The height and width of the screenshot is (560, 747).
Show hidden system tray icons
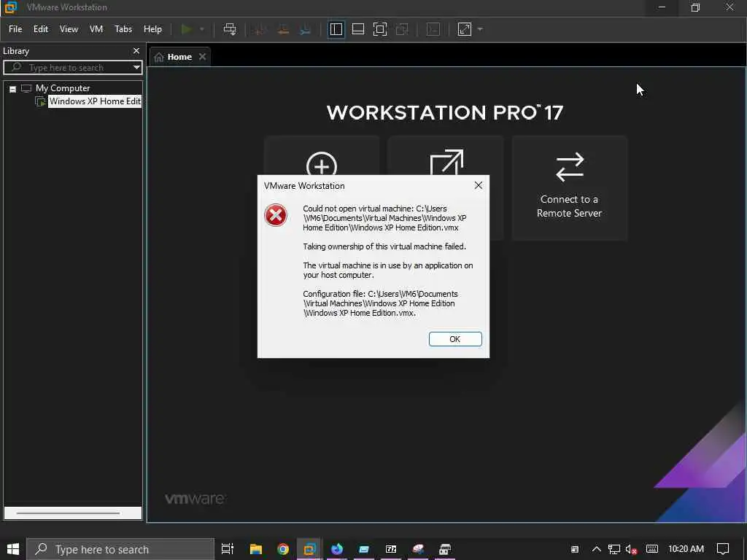pyautogui.click(x=597, y=549)
